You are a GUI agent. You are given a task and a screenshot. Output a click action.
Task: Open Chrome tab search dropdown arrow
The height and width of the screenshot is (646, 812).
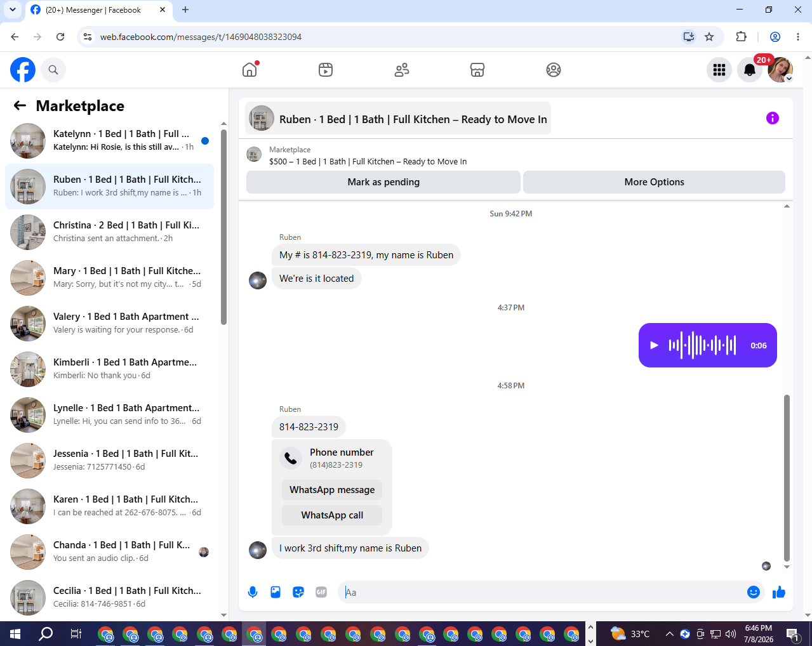point(12,10)
